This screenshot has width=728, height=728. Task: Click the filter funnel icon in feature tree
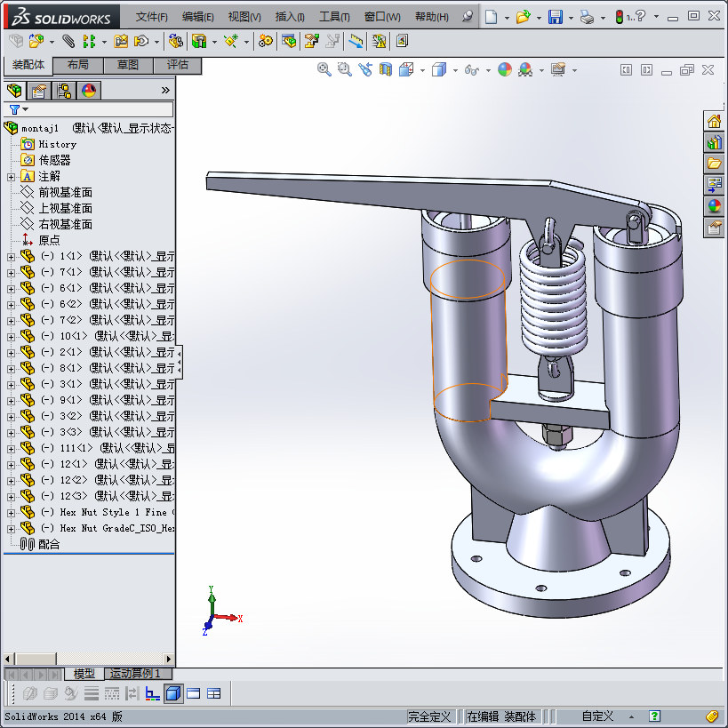[14, 109]
